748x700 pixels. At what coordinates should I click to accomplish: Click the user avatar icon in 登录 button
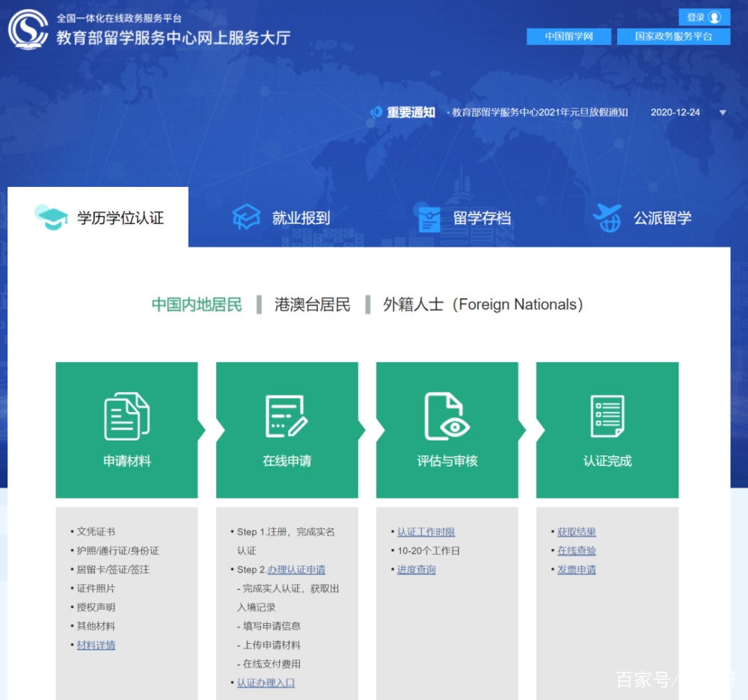pyautogui.click(x=714, y=18)
